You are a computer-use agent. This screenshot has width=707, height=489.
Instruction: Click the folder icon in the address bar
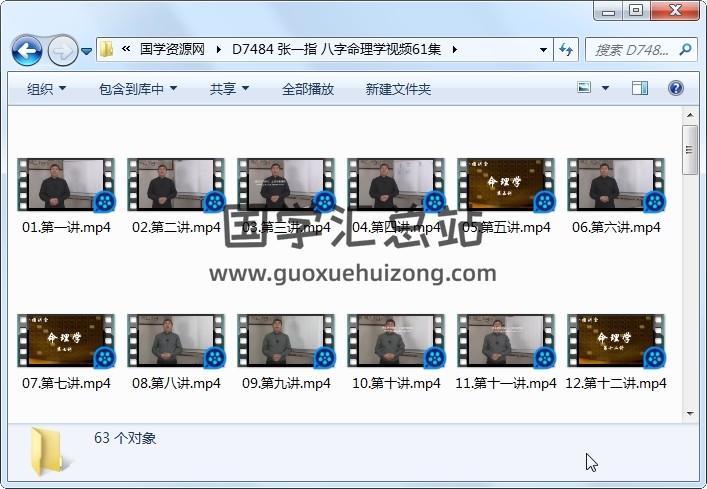coord(107,49)
